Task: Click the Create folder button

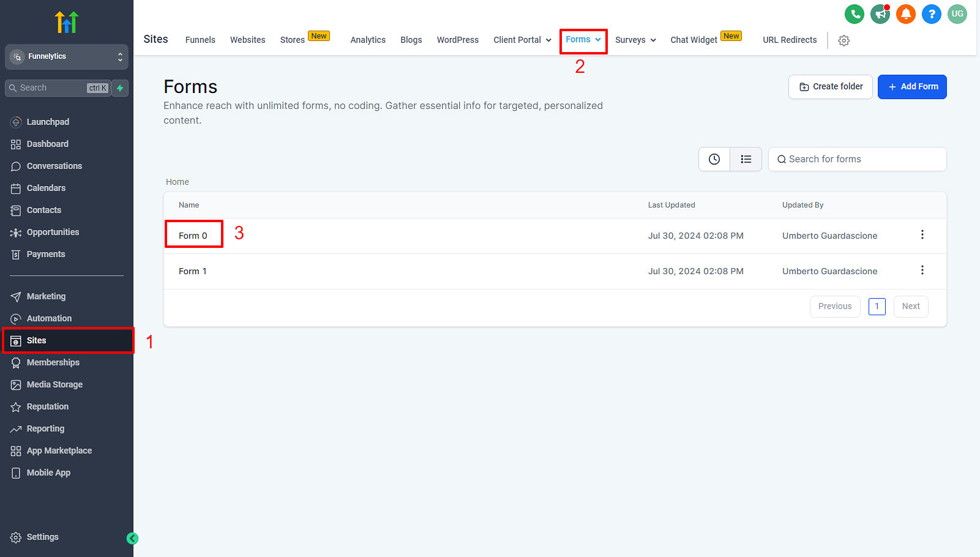Action: click(831, 87)
